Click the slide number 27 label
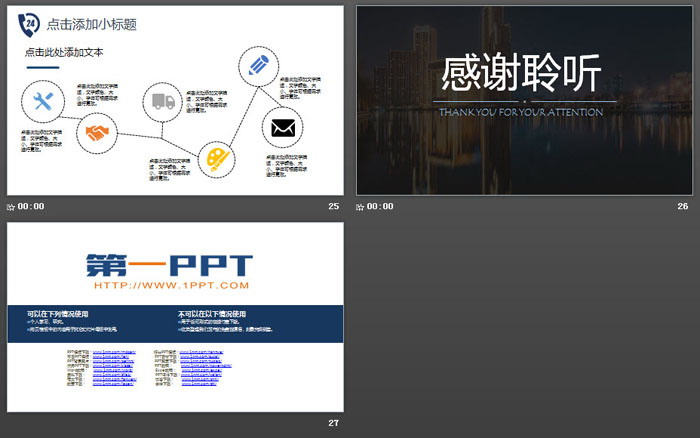 click(x=333, y=423)
